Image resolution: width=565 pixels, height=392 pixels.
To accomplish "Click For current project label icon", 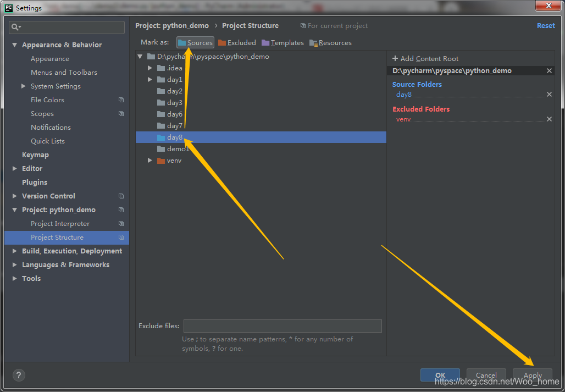I will (x=303, y=26).
